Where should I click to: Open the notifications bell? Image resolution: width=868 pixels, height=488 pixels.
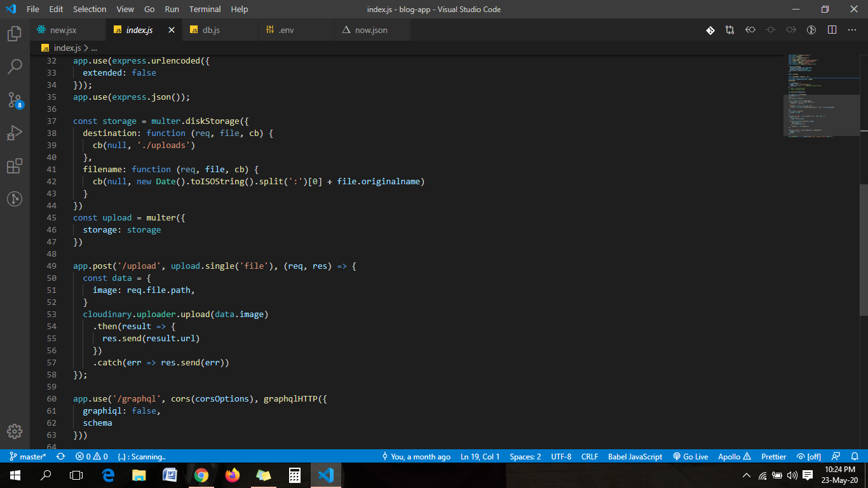(855, 456)
